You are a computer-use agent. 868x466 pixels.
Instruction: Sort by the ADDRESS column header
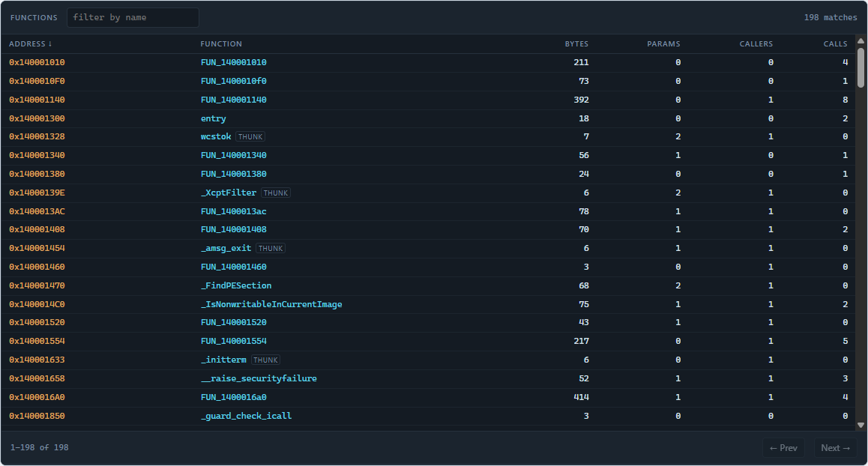point(31,43)
